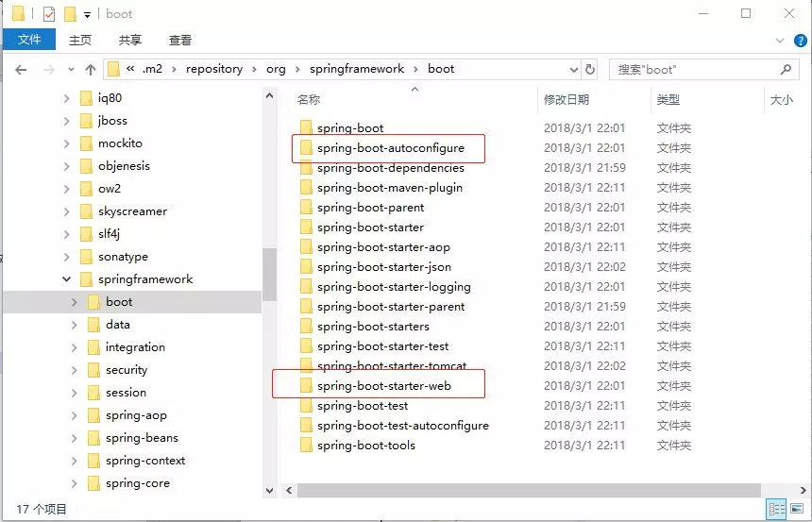The width and height of the screenshot is (812, 522).
Task: Select the spring-context folder in tree
Action: tap(145, 461)
